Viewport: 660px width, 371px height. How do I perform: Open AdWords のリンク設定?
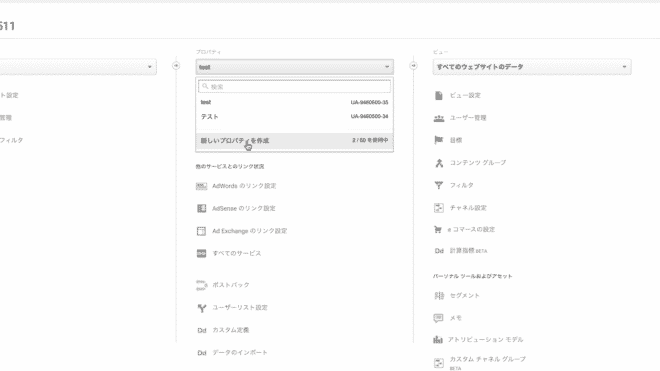pyautogui.click(x=244, y=186)
